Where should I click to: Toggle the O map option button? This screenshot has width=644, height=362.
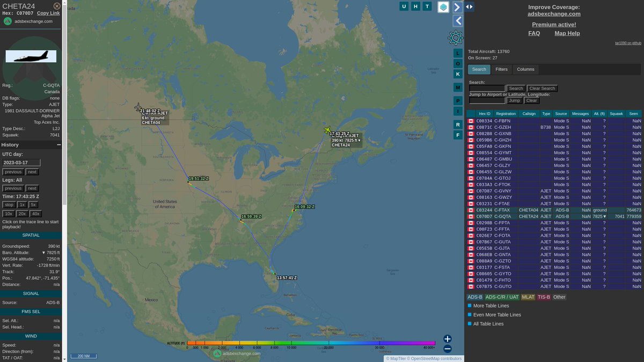point(458,63)
